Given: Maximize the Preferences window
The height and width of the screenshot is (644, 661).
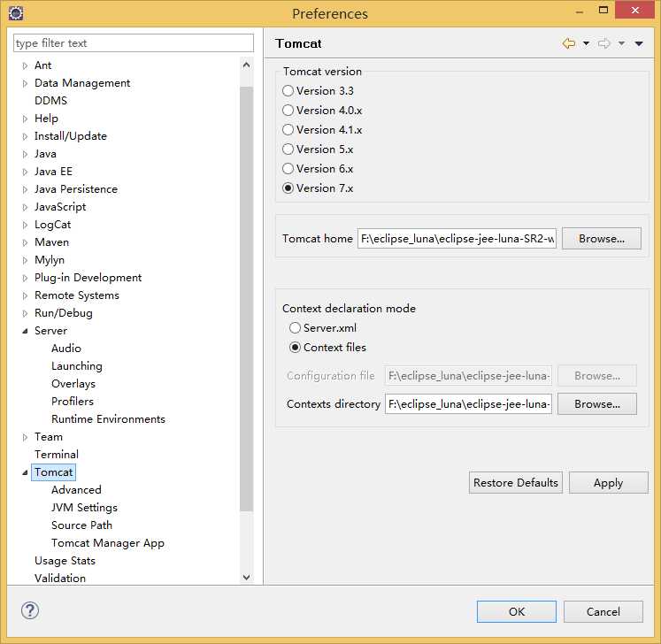Looking at the screenshot, I should tap(603, 10).
